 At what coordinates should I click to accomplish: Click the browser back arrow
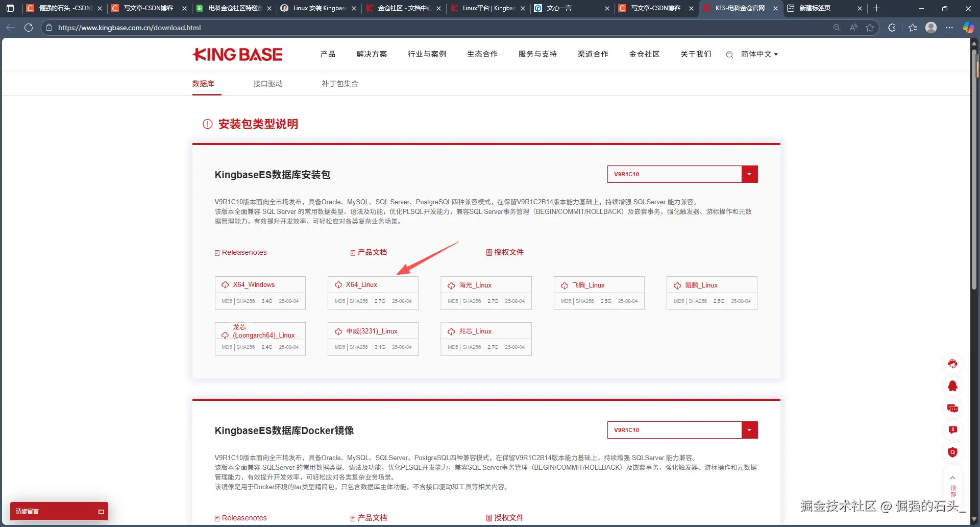coord(10,28)
